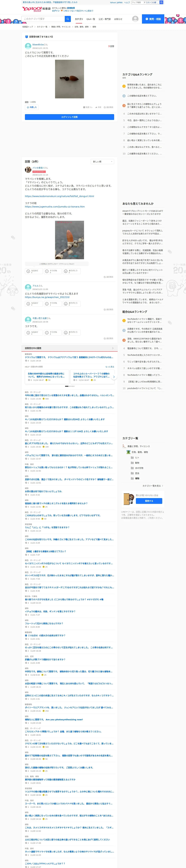The image size is (186, 868).
Task: Click the top web search magnifier button
Action: tap(161, 2)
